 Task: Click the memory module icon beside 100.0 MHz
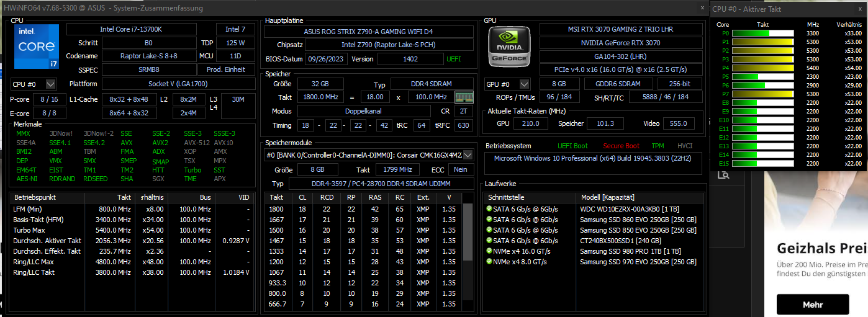(x=463, y=97)
